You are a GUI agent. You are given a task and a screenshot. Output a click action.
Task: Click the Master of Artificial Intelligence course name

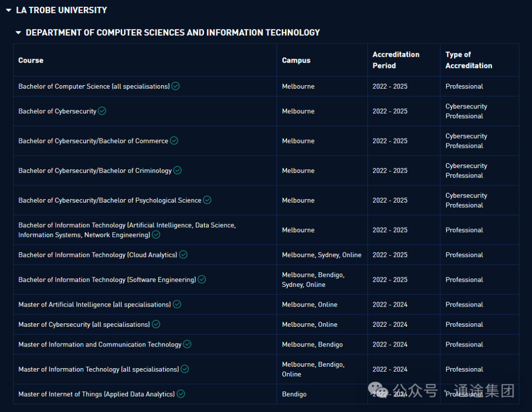coord(95,305)
